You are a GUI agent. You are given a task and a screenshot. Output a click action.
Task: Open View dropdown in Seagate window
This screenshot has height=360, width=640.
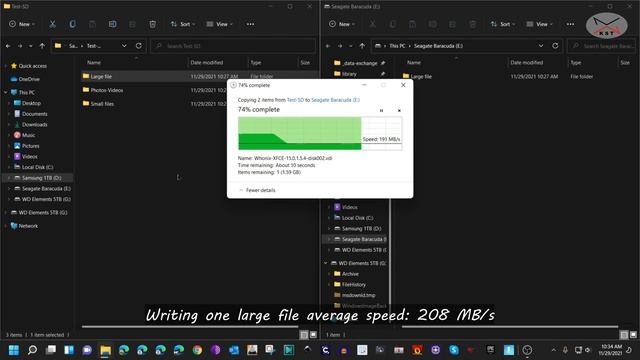(x=540, y=24)
